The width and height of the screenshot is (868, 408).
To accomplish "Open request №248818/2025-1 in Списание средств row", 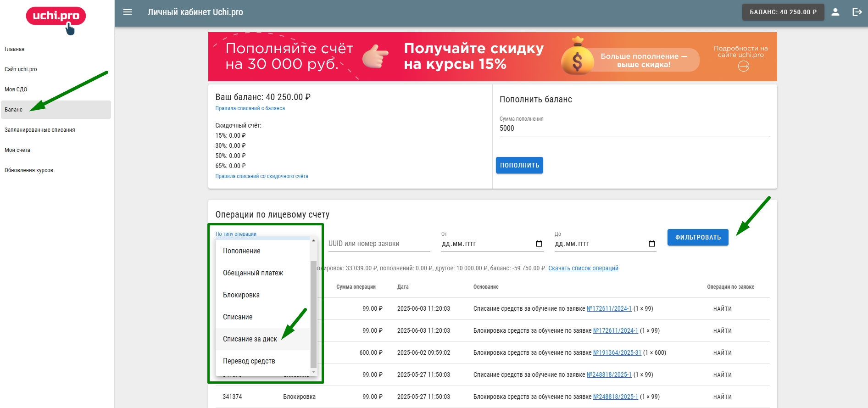I will point(609,375).
